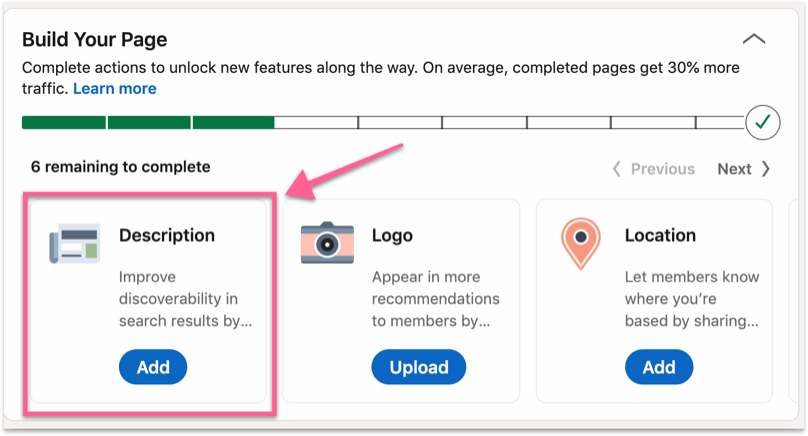Image resolution: width=808 pixels, height=436 pixels.
Task: Click the Description newspaper icon
Action: click(x=75, y=244)
